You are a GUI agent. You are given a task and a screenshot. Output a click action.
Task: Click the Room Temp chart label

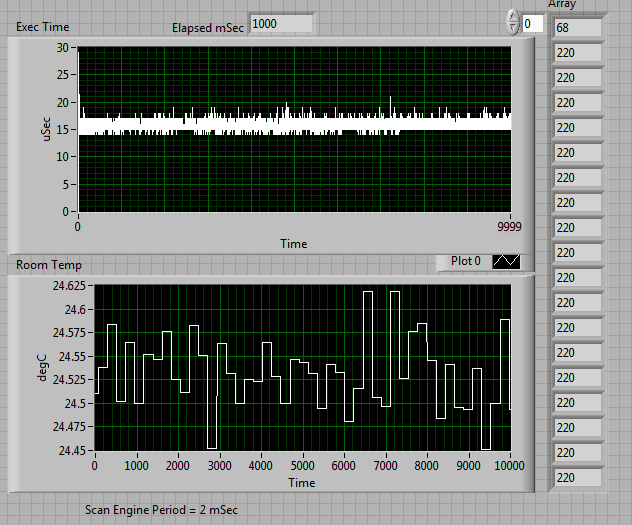(x=49, y=265)
